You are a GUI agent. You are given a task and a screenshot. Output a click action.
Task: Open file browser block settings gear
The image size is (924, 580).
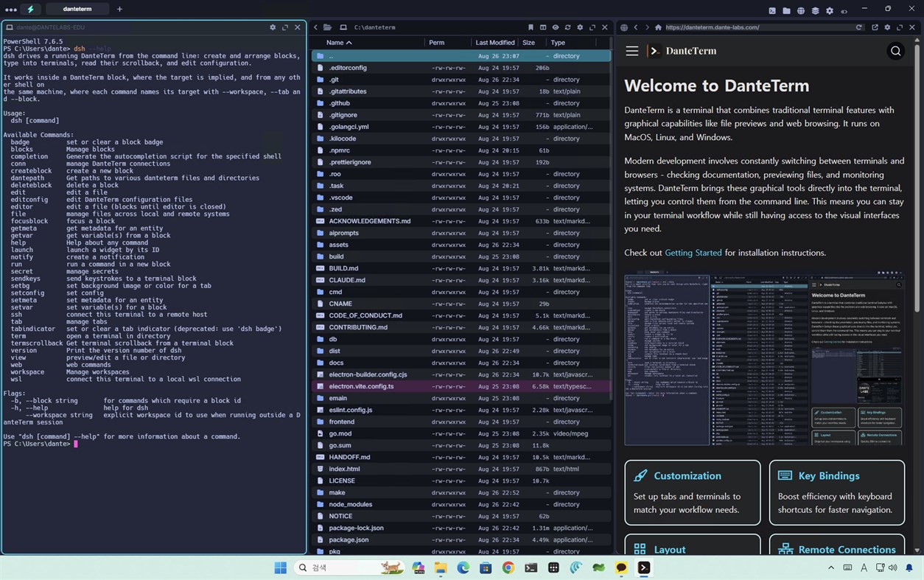[x=580, y=27]
